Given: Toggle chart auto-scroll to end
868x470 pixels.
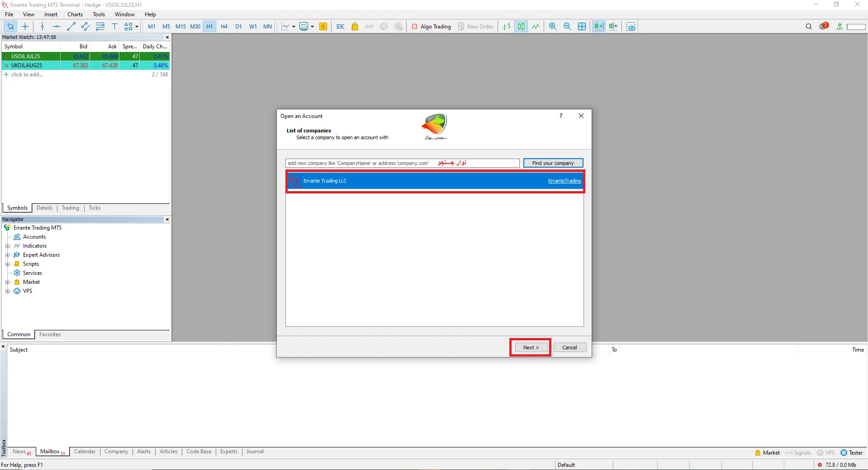Looking at the screenshot, I should click(x=598, y=27).
